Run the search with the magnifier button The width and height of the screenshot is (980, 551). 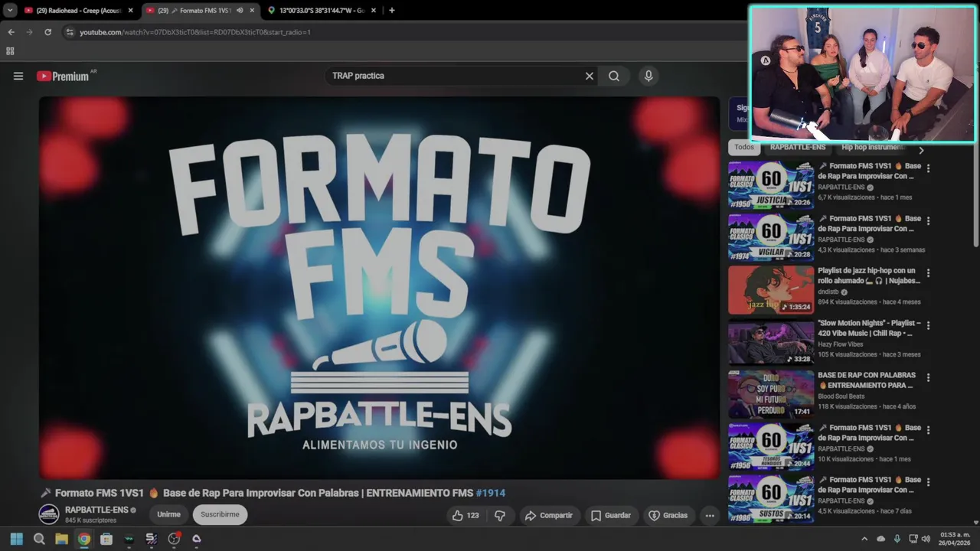[x=614, y=76]
